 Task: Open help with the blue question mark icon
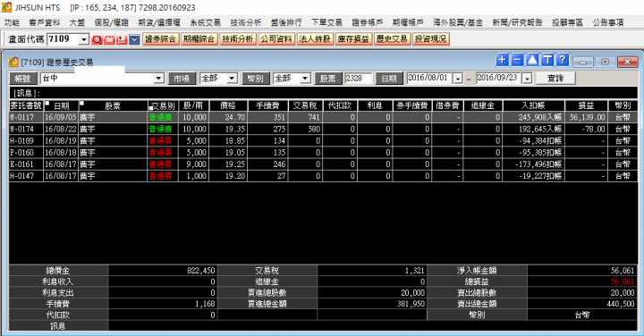tap(563, 60)
